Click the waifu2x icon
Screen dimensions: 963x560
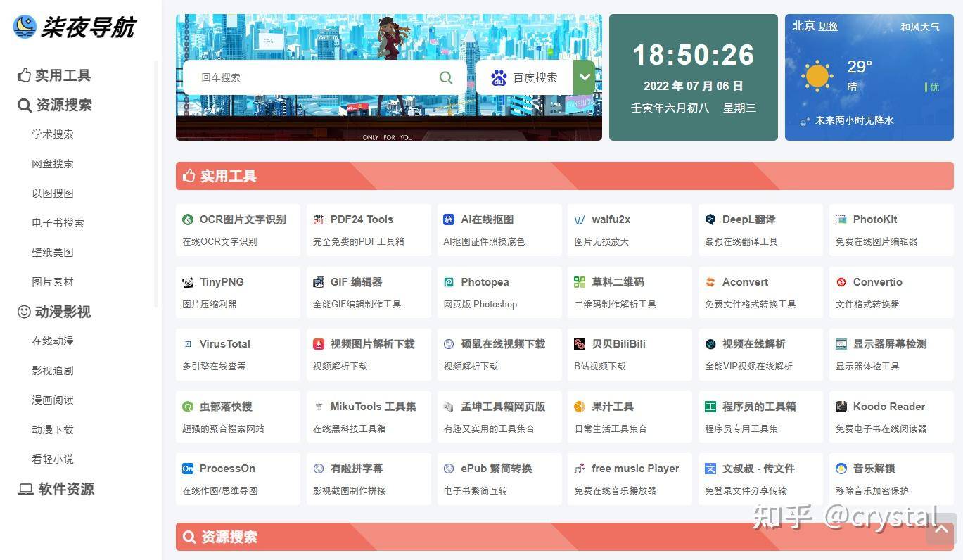(580, 219)
